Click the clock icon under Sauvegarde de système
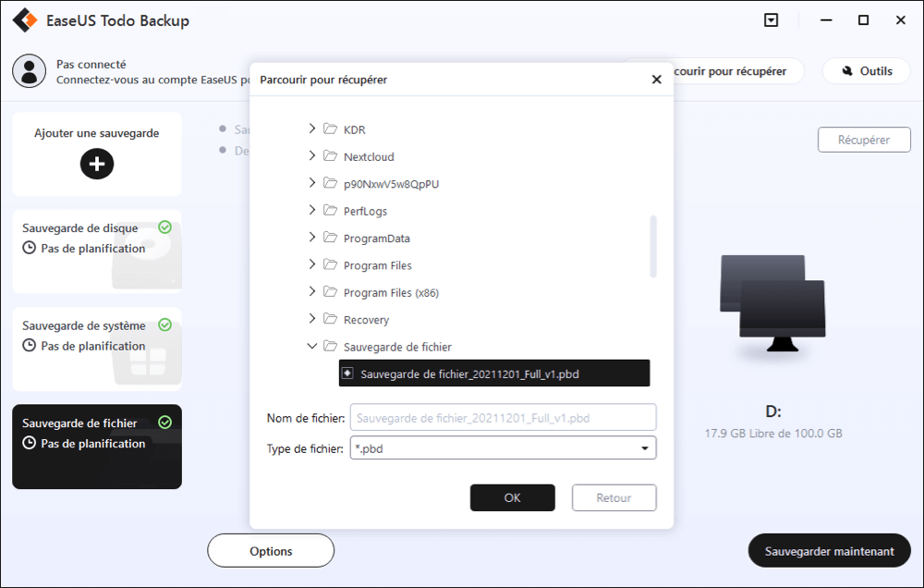924x588 pixels. (x=29, y=345)
